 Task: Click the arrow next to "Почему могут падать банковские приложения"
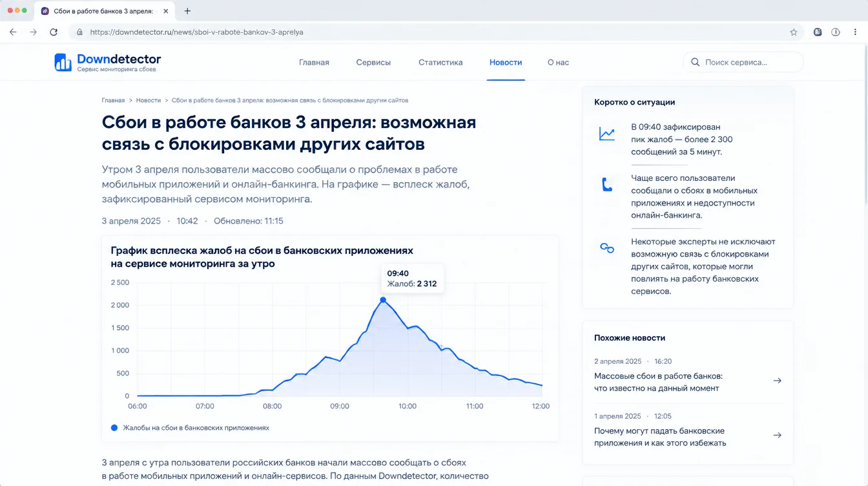pos(777,435)
